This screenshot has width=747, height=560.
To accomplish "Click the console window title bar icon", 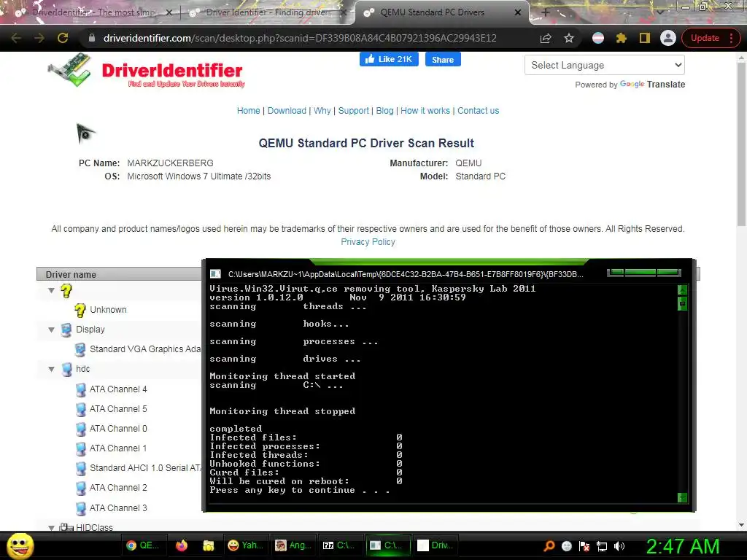I will point(215,274).
